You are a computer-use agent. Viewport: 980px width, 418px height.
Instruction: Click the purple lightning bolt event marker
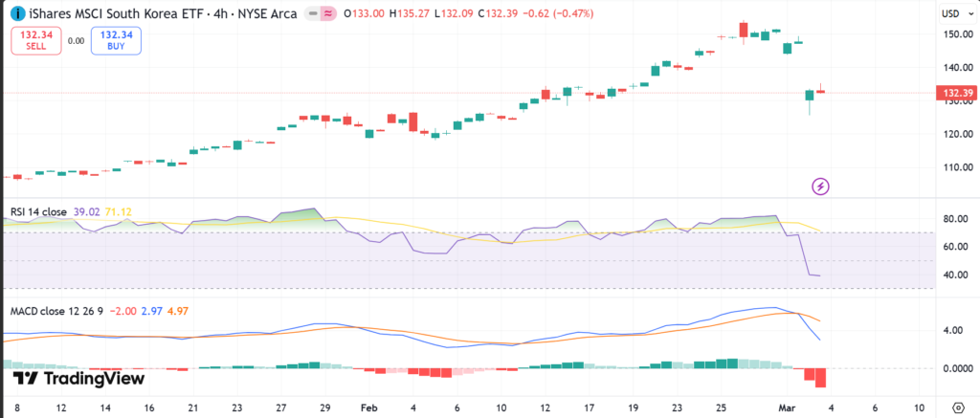[820, 186]
